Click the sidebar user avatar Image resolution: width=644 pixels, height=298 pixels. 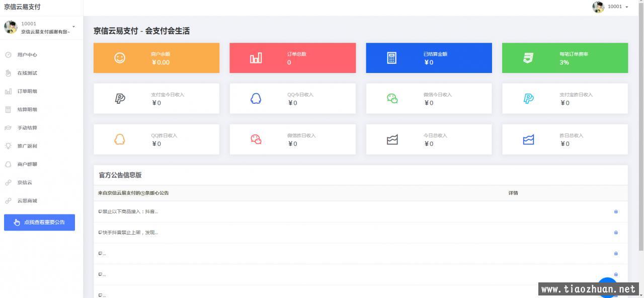pos(11,27)
